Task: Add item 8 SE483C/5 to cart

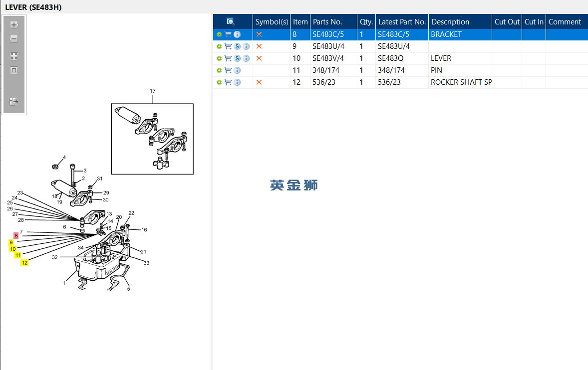Action: (x=228, y=34)
